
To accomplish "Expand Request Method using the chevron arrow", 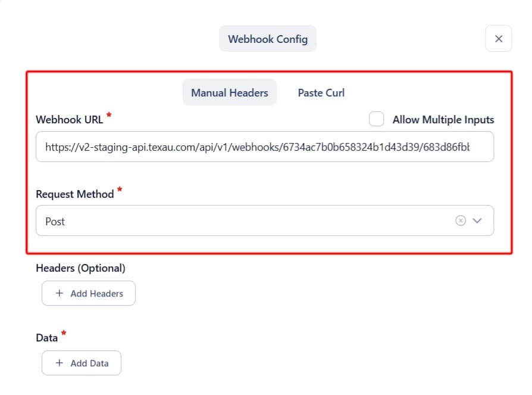I will pos(477,221).
